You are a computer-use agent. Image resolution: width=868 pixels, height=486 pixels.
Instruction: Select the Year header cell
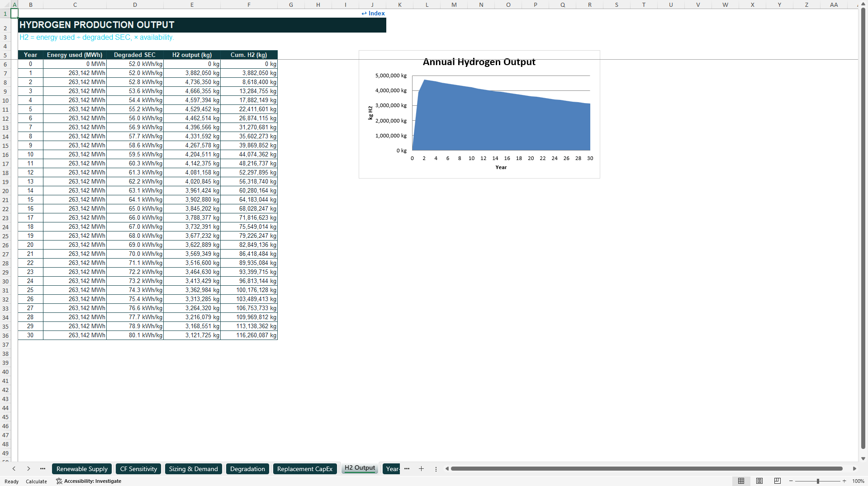(x=30, y=55)
